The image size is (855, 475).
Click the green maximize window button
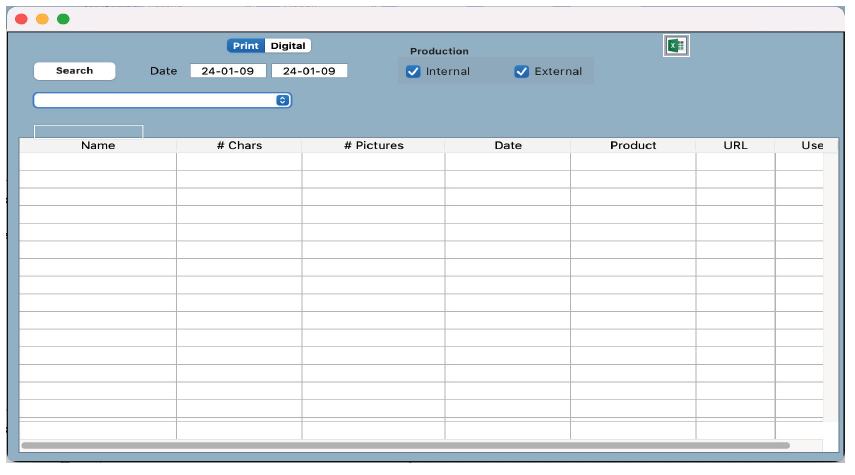coord(63,19)
